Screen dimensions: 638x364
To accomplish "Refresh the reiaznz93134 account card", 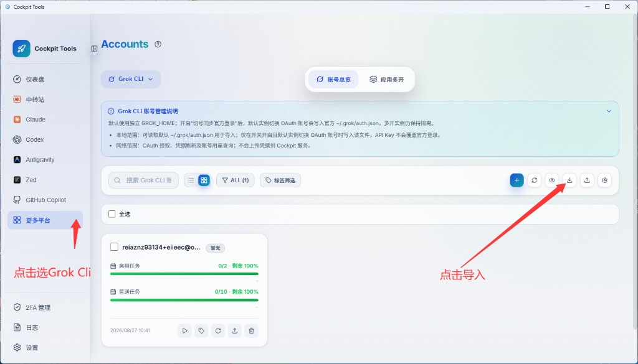I will [x=218, y=330].
